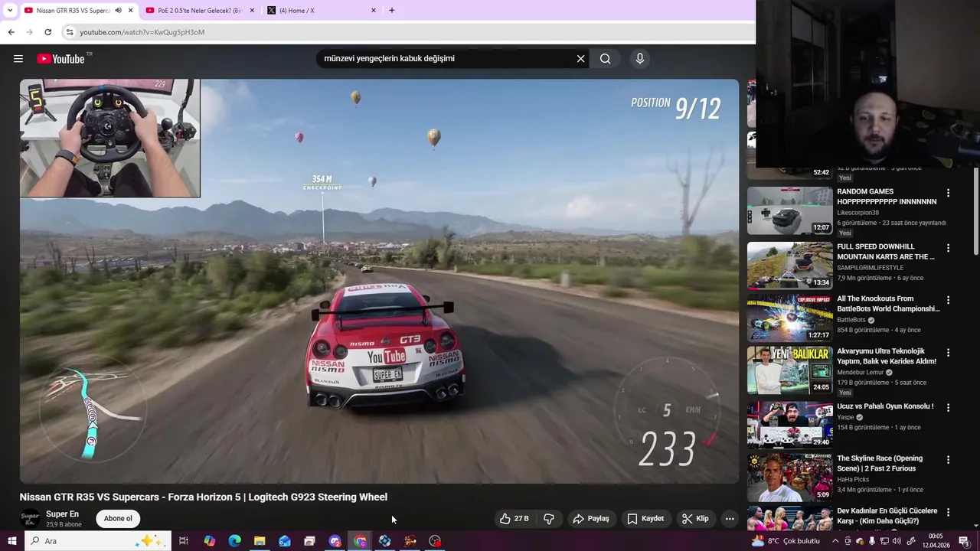Viewport: 980px width, 551px height.
Task: Clear the search box with the X
Action: pos(580,59)
